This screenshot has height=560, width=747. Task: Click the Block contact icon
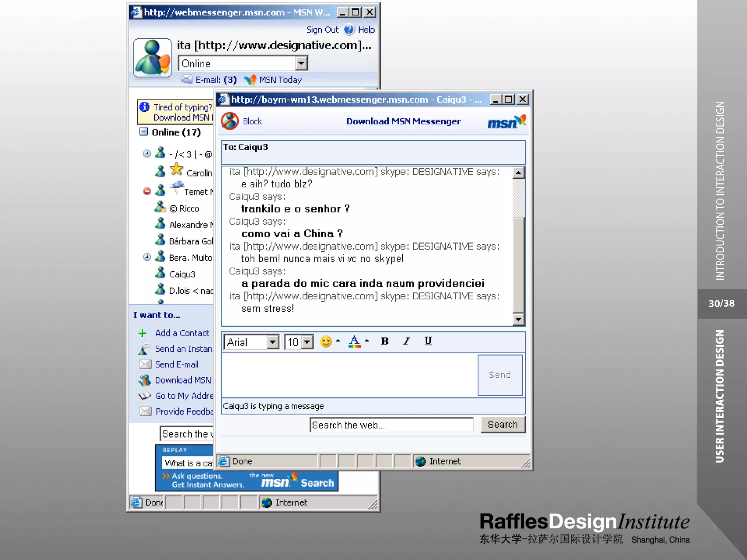(x=230, y=121)
